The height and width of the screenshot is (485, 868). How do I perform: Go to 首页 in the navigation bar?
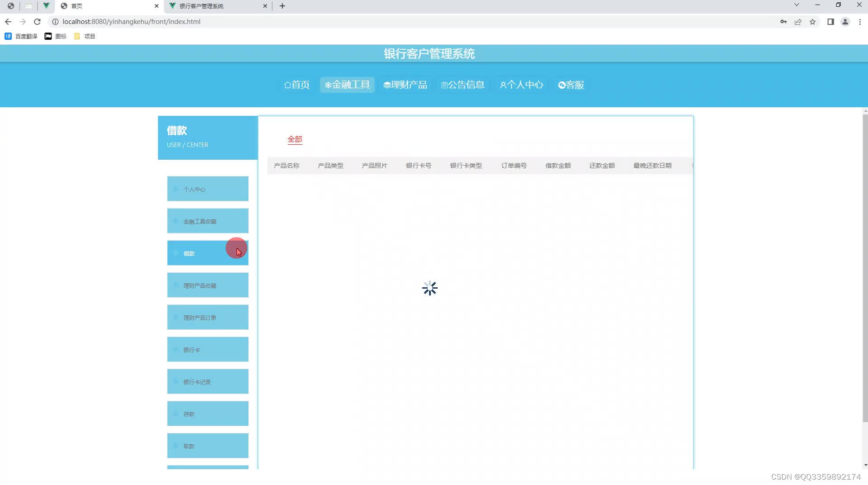297,85
